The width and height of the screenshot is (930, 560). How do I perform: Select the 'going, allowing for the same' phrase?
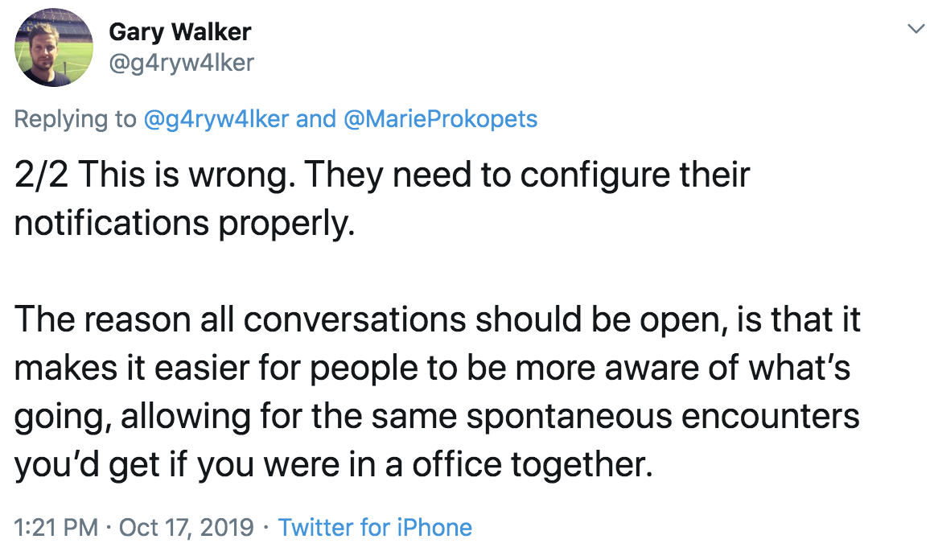point(236,417)
